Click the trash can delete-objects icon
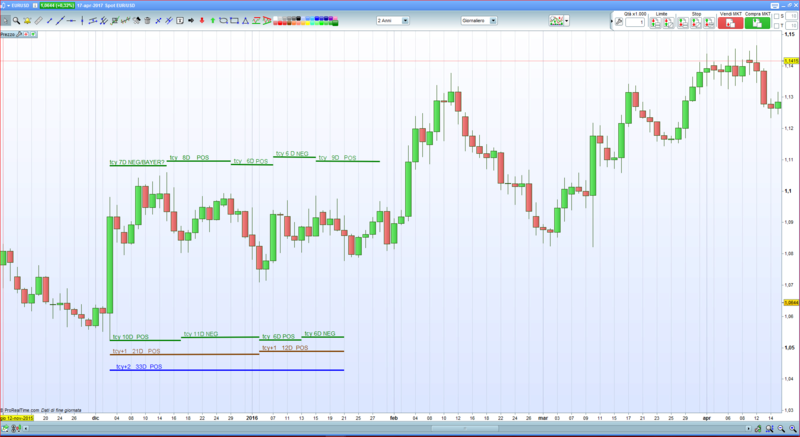 (x=147, y=20)
